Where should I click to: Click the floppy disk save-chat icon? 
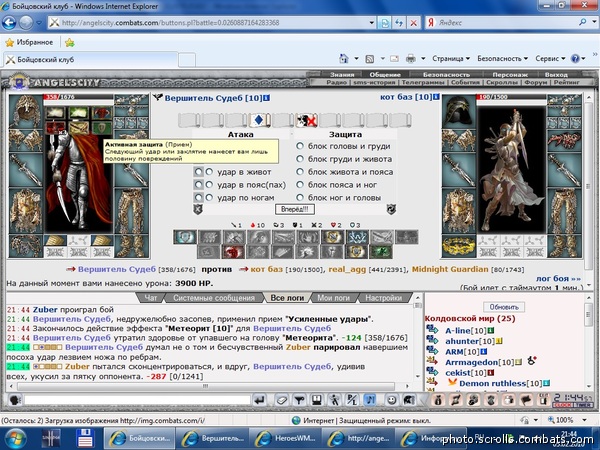(317, 400)
